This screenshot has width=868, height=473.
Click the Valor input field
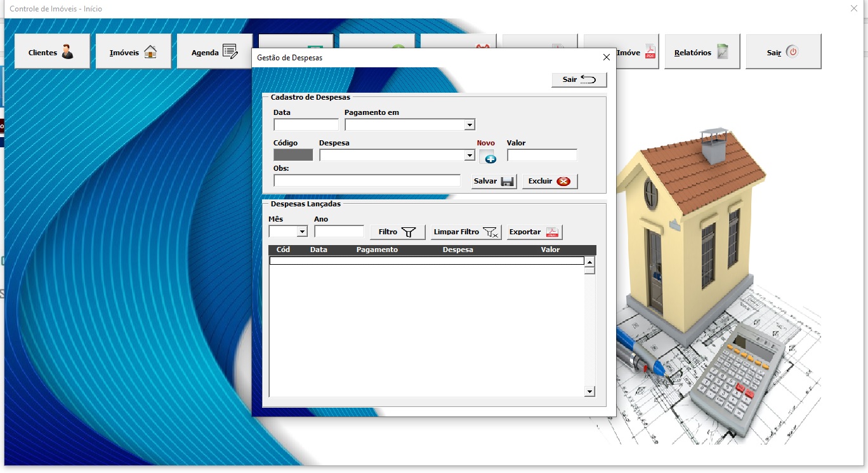[542, 155]
